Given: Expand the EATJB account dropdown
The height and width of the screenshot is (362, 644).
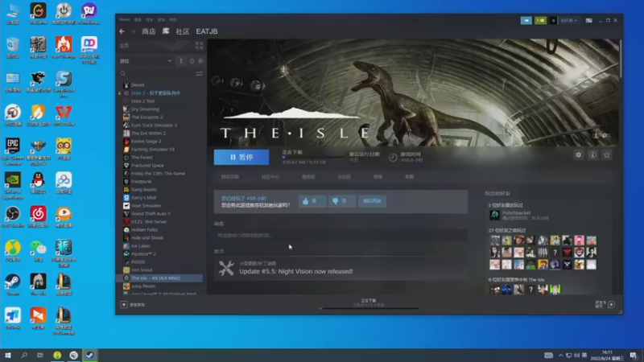Looking at the screenshot, I should pos(569,20).
